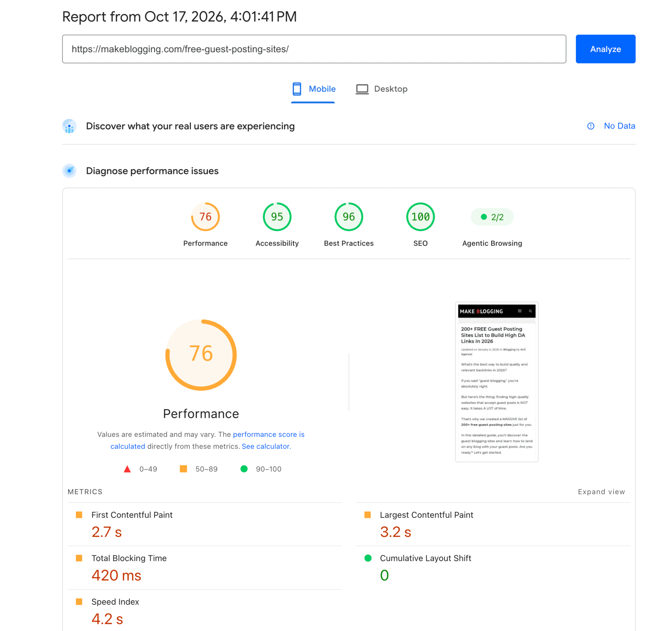
Task: Click the 3.2 s value
Action: coord(395,532)
